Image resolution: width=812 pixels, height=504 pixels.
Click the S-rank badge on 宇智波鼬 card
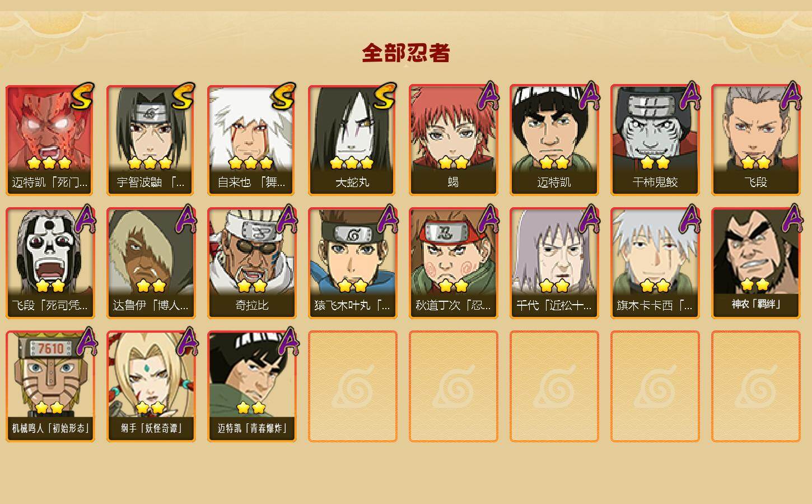tap(183, 96)
